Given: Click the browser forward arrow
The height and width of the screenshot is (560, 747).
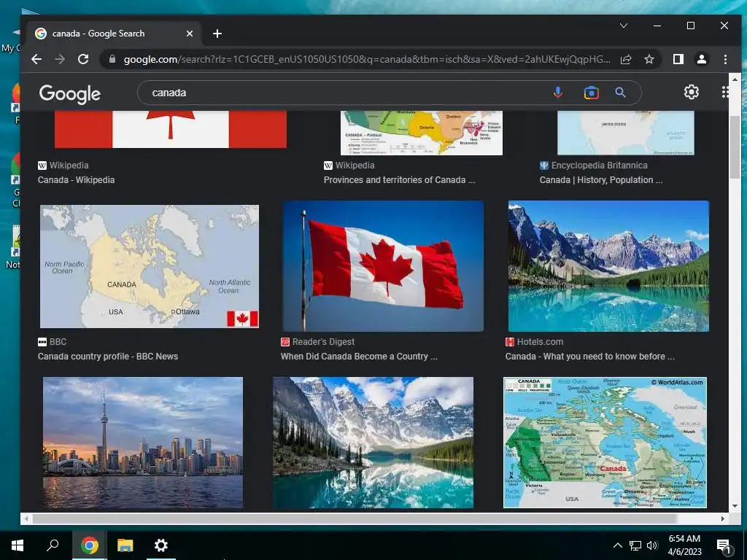Looking at the screenshot, I should click(x=60, y=59).
